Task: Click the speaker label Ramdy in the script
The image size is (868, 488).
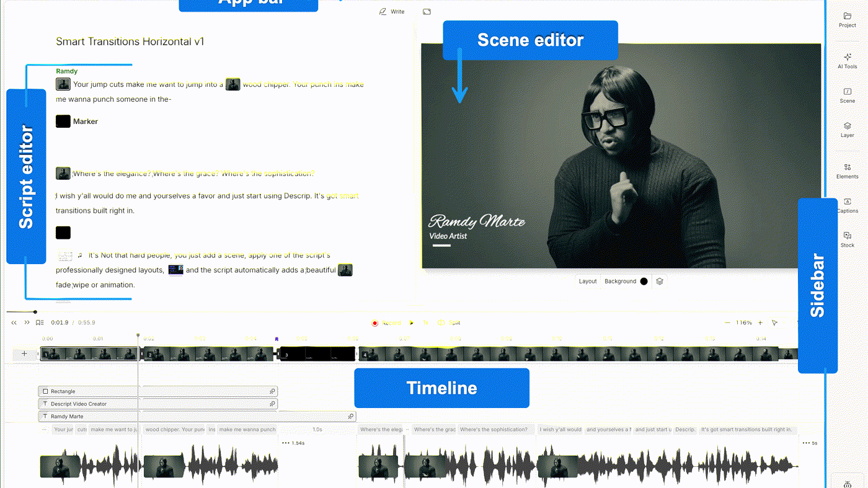Action: 66,71
